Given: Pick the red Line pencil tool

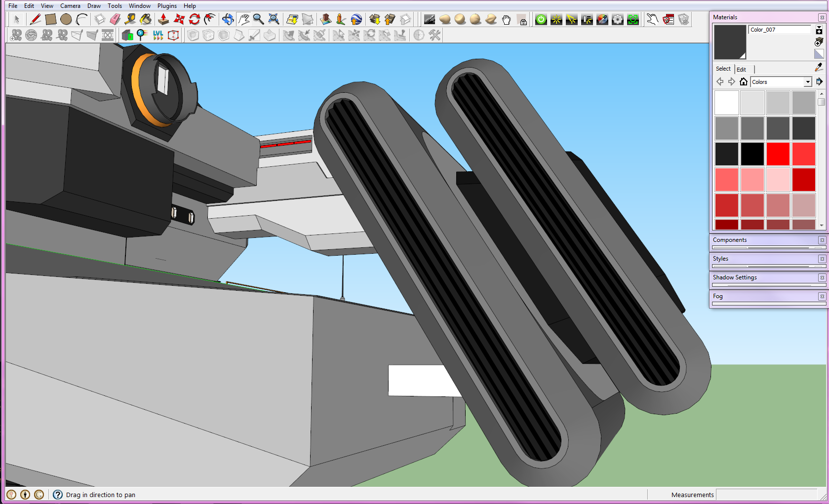Looking at the screenshot, I should click(35, 19).
